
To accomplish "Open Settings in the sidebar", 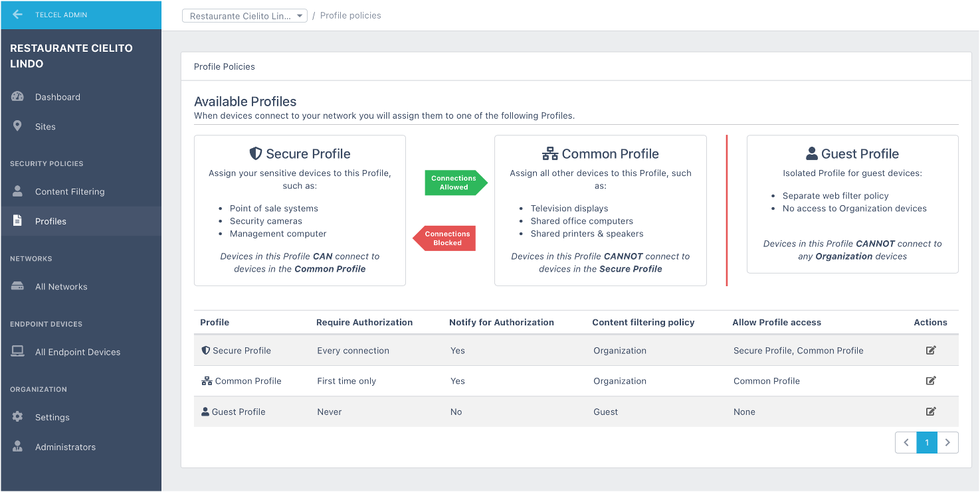I will pyautogui.click(x=81, y=417).
